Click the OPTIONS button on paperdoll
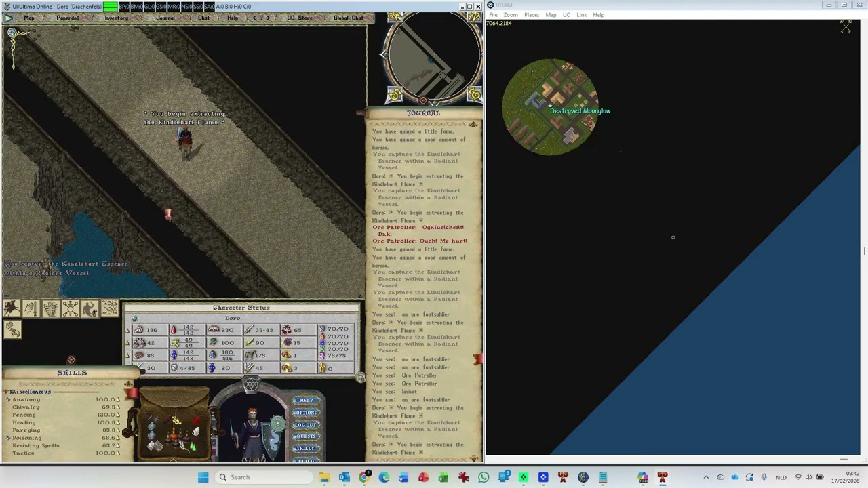The width and height of the screenshot is (868, 488). click(306, 412)
